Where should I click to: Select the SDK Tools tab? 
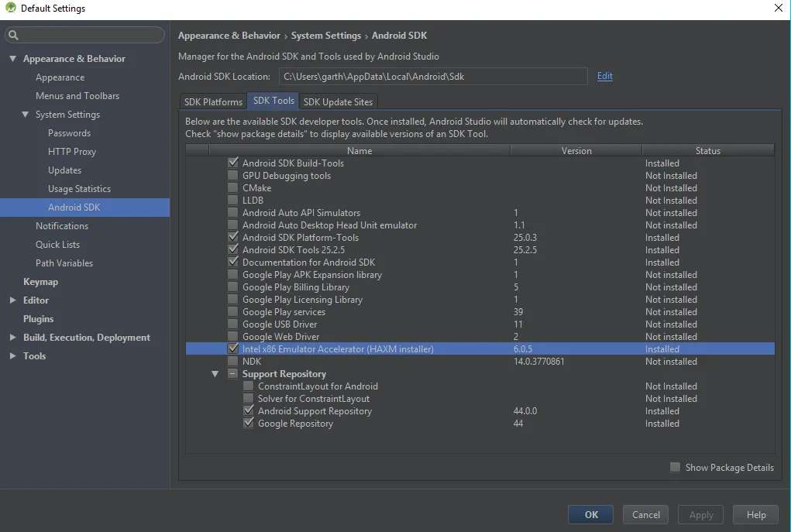[273, 101]
